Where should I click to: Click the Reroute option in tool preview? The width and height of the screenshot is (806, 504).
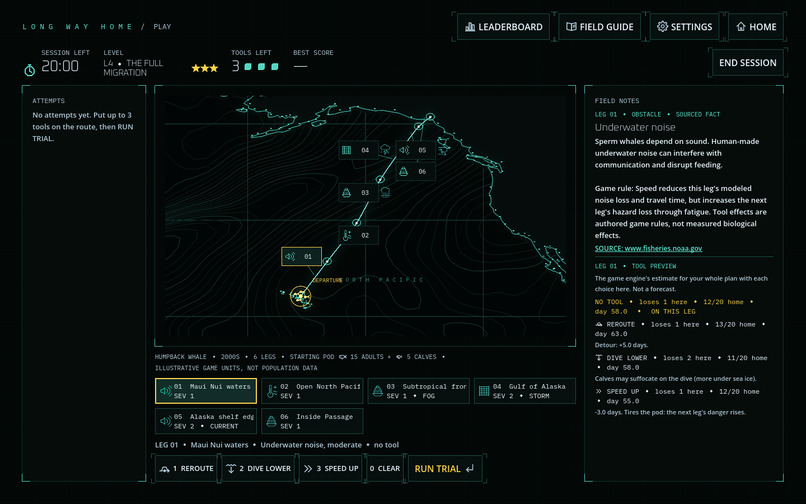(681, 329)
